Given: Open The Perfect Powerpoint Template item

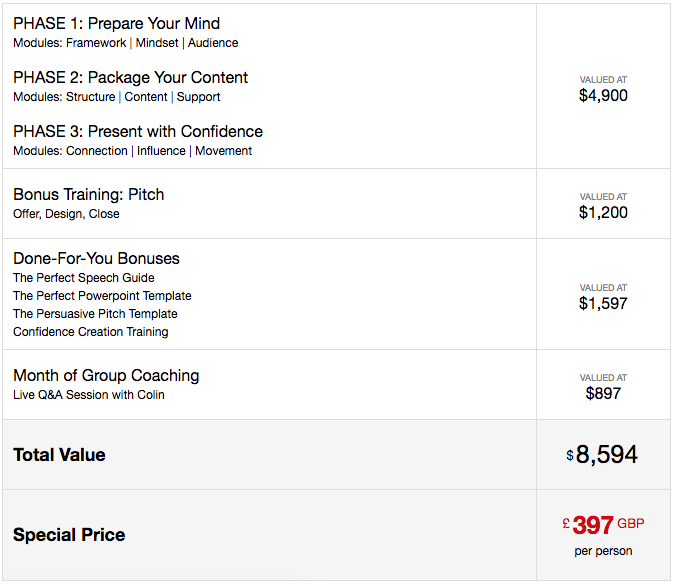Looking at the screenshot, I should click(x=102, y=296).
